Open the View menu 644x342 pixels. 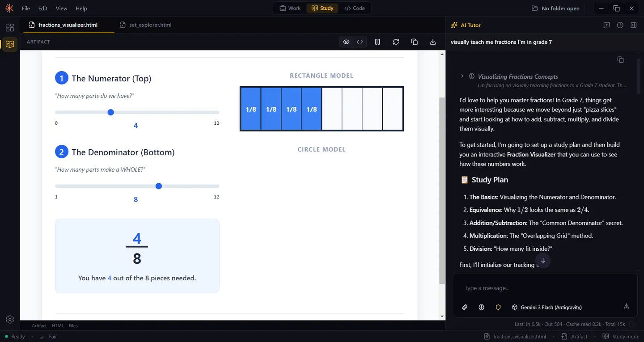tap(62, 8)
